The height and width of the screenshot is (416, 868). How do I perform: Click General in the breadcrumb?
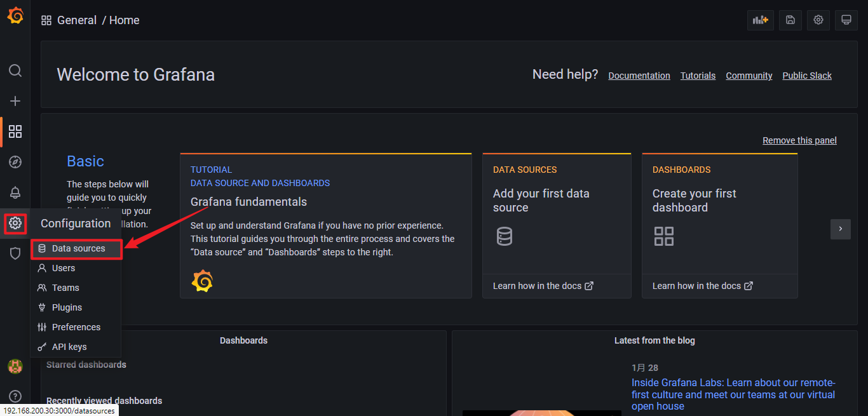[77, 20]
